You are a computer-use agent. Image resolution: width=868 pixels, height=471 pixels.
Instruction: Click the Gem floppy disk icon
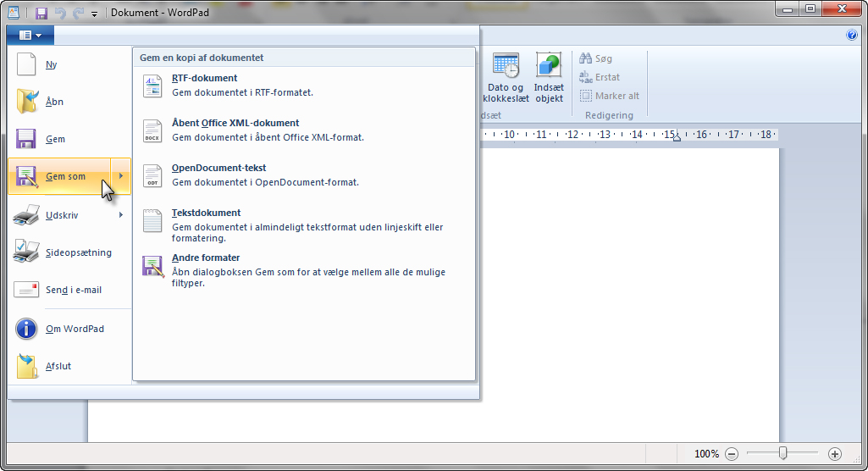26,139
